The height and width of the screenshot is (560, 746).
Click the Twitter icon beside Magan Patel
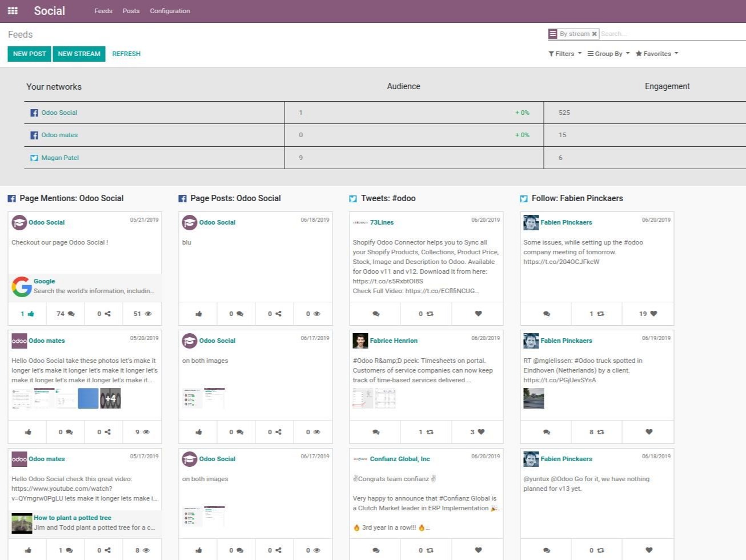click(x=34, y=157)
